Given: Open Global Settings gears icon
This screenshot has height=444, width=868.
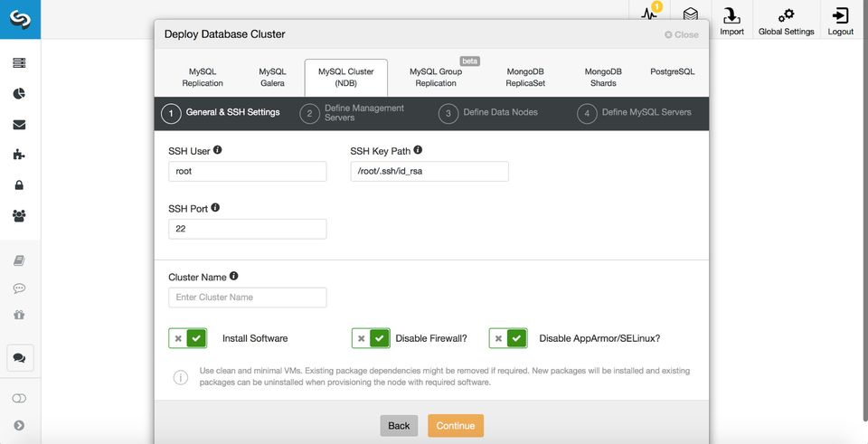Looking at the screenshot, I should coord(786,15).
